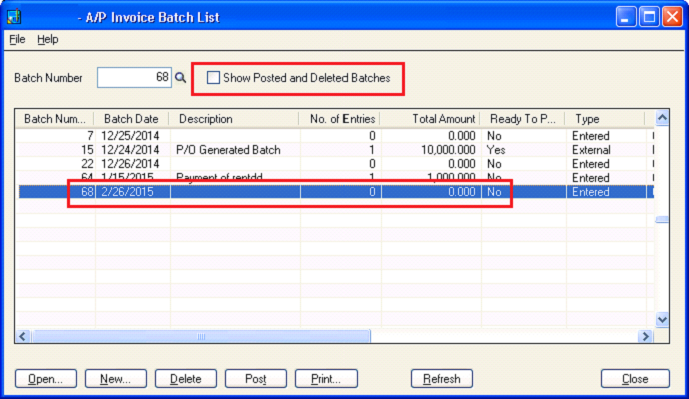This screenshot has height=399, width=689.
Task: Click the Close button at bottom right
Action: pos(635,379)
